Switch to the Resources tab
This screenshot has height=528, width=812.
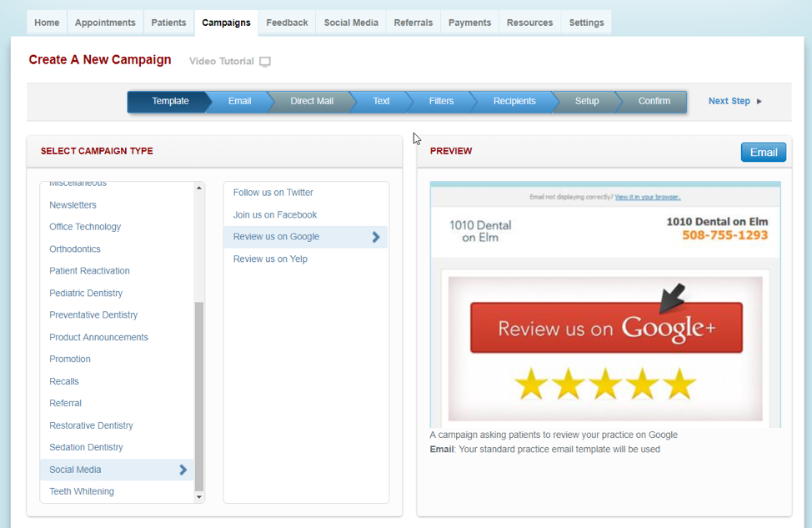tap(529, 23)
